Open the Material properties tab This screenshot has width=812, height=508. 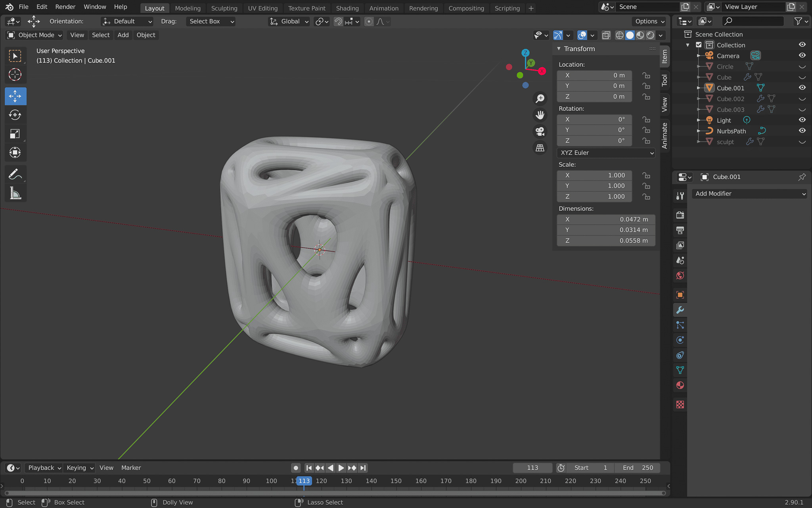680,385
